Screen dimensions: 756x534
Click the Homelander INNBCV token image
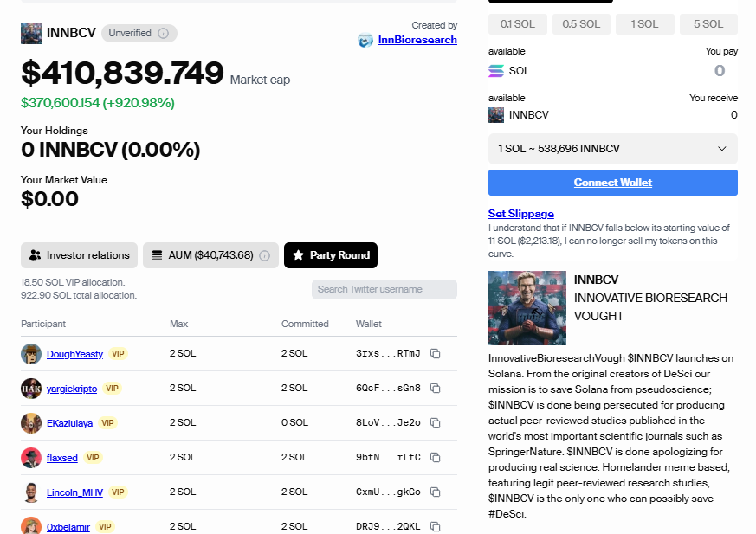click(527, 308)
